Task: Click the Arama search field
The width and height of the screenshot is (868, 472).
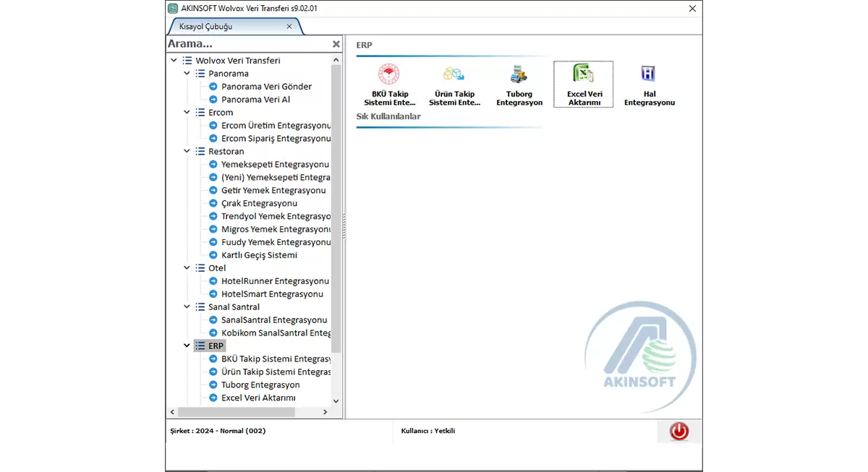Action: (x=246, y=44)
